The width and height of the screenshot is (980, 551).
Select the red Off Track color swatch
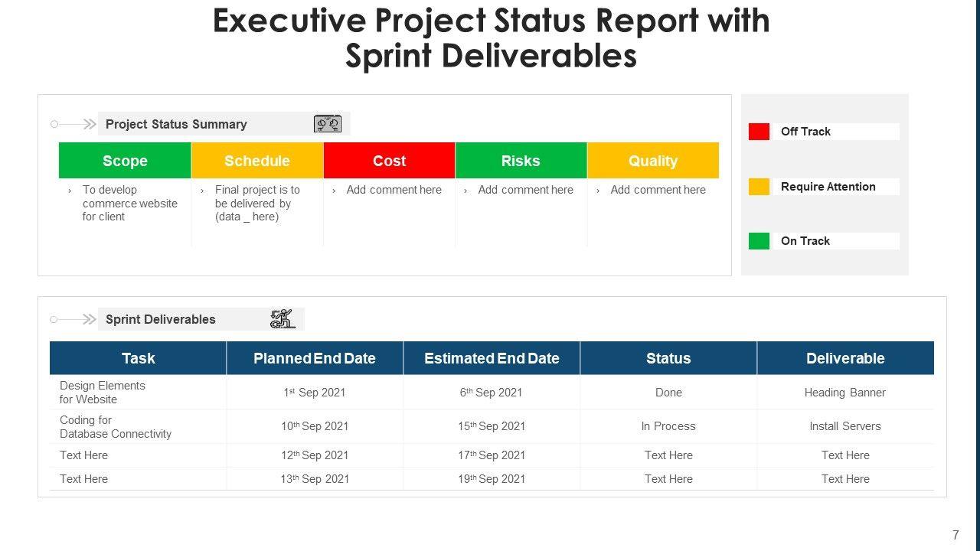[x=759, y=132]
